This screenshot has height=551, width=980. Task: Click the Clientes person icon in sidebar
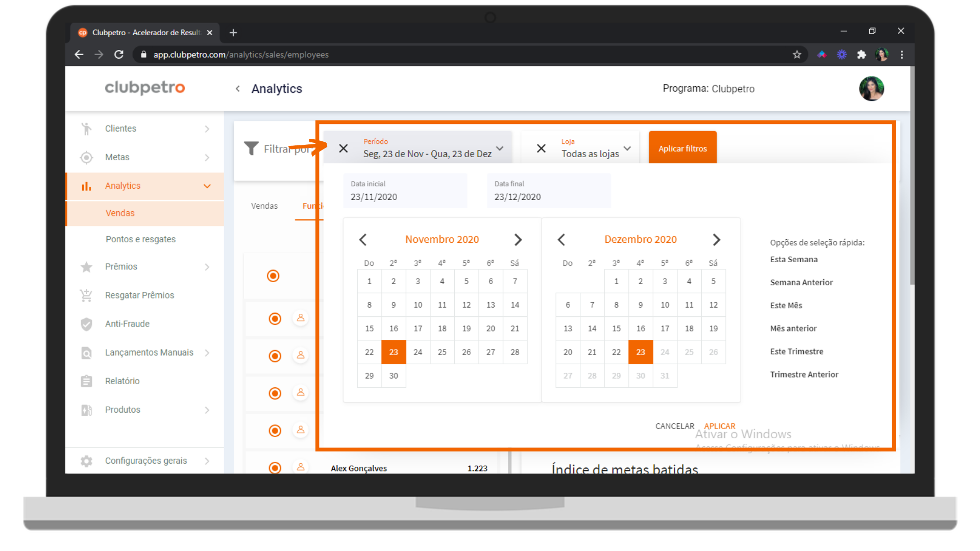[86, 129]
